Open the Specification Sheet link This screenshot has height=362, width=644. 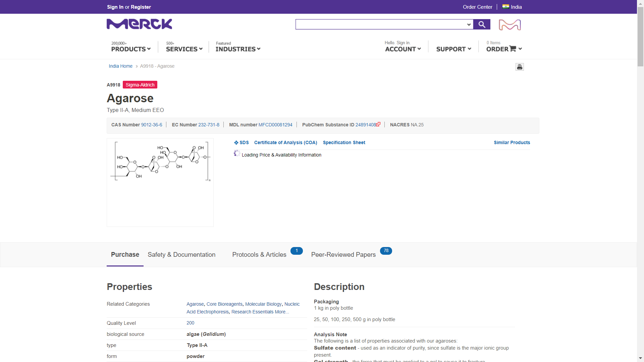(x=344, y=142)
